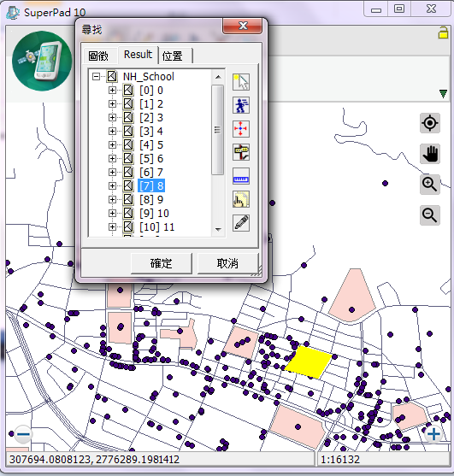Click the pencil edit icon
454x476 pixels.
[241, 223]
